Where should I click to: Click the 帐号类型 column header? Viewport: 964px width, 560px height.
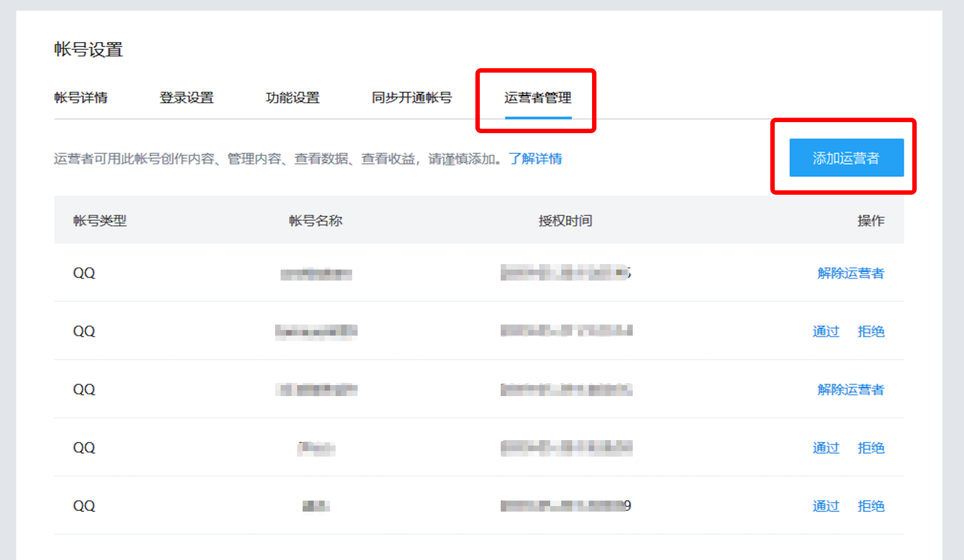point(100,221)
